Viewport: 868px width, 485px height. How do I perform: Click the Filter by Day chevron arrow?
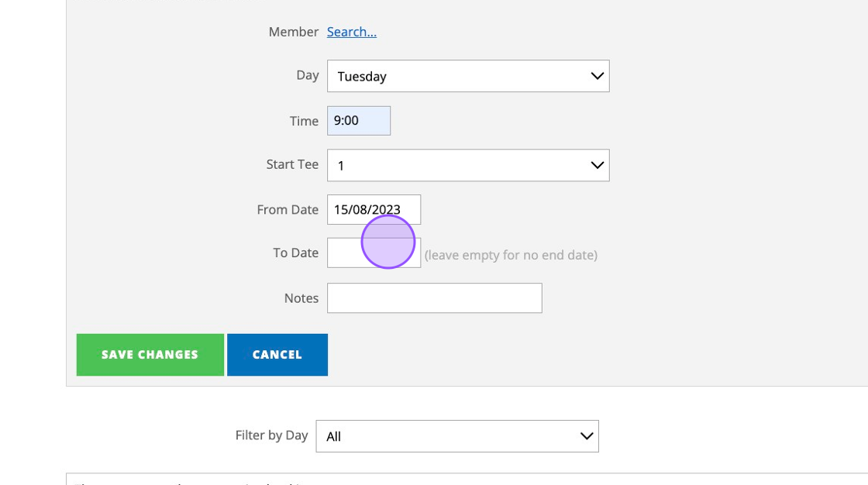tap(587, 436)
